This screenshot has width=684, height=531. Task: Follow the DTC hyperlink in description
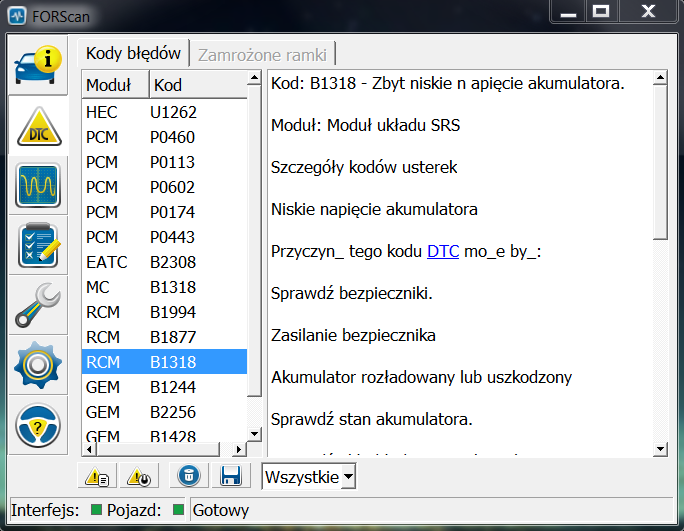click(443, 252)
